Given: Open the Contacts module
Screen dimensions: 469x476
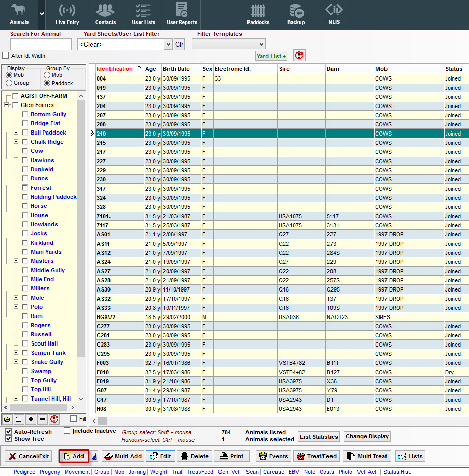Looking at the screenshot, I should pos(105,14).
